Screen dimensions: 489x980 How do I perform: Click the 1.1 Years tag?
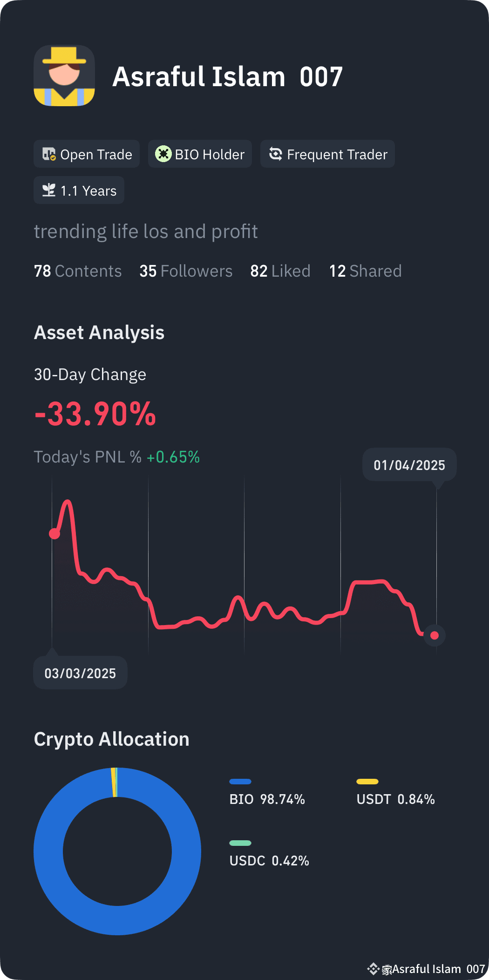click(79, 190)
